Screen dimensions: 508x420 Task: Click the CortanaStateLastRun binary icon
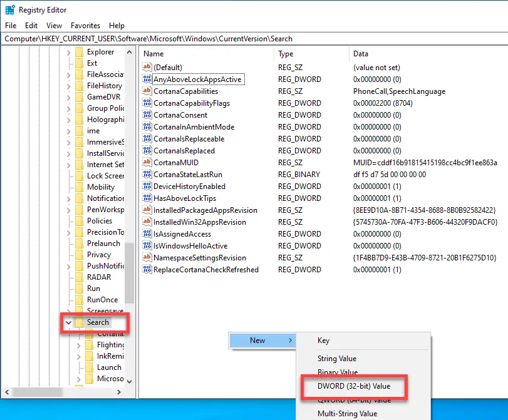(x=147, y=174)
